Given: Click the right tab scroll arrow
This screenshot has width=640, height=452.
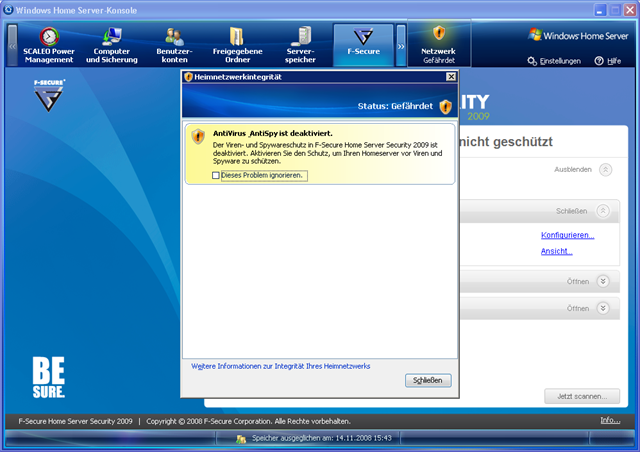Looking at the screenshot, I should click(x=401, y=46).
